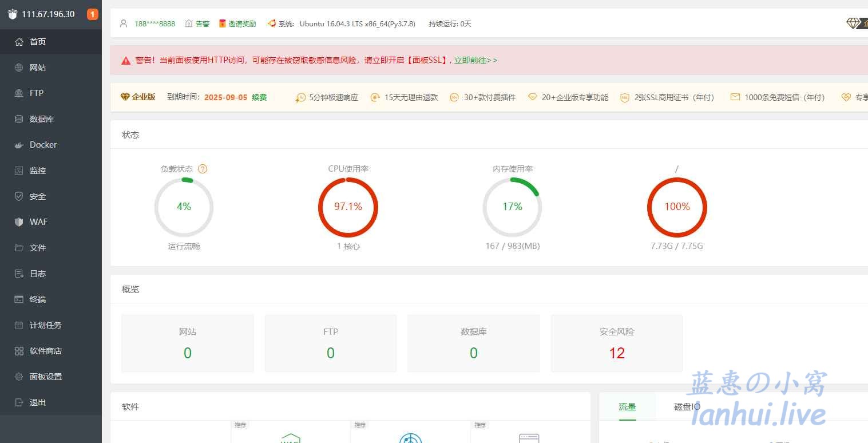Switch to the 磁盘IO tab
Viewport: 868px width, 443px height.
click(687, 406)
